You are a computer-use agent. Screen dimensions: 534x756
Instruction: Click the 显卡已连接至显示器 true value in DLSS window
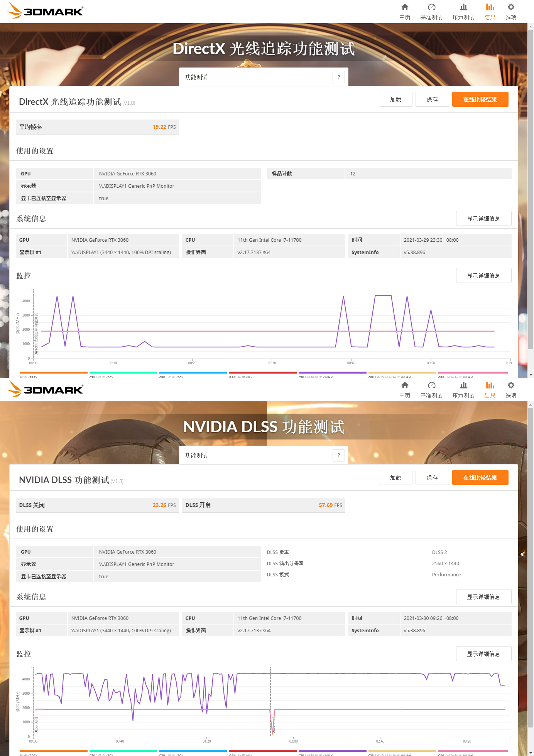103,577
